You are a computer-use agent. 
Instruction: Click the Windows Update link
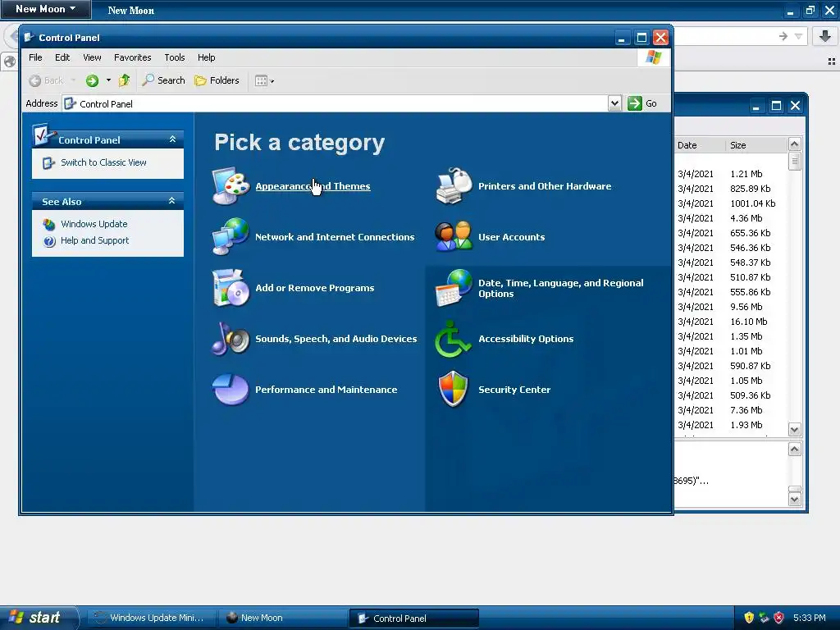click(94, 224)
